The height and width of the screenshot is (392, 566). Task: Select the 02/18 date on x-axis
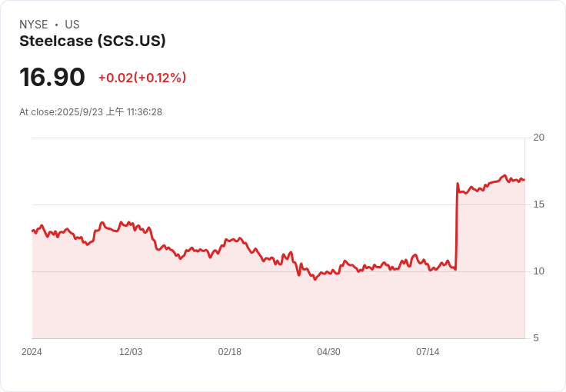(x=230, y=352)
